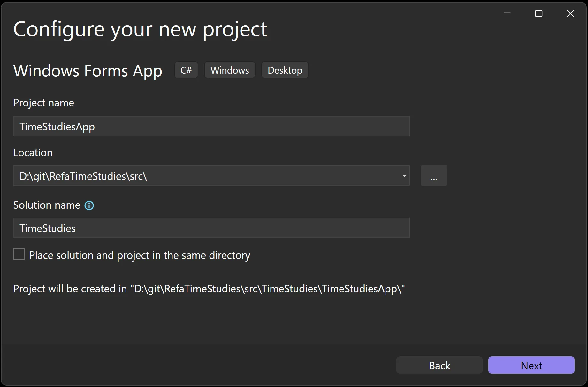Screen dimensions: 588x387
Task: Click the TimeStudies solution name field
Action: click(x=211, y=228)
